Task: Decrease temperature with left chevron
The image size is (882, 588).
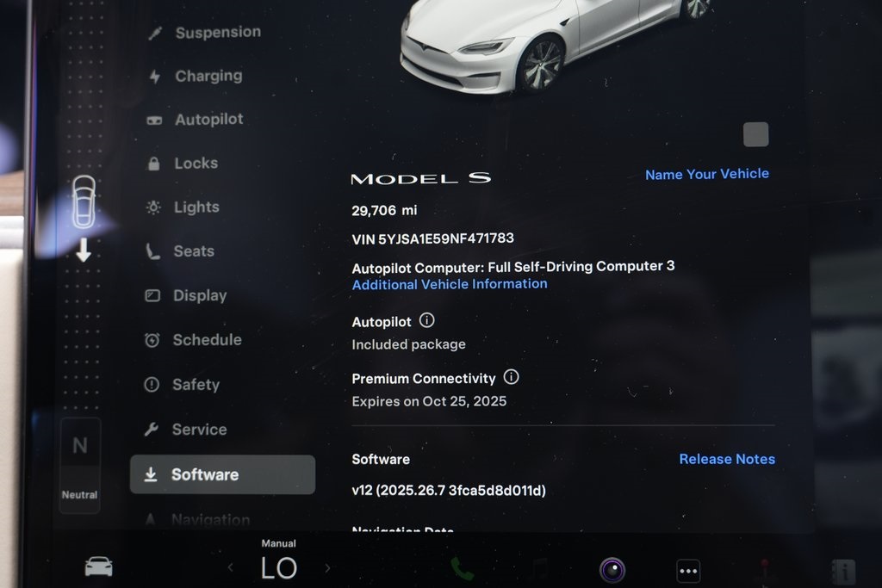Action: click(x=230, y=567)
